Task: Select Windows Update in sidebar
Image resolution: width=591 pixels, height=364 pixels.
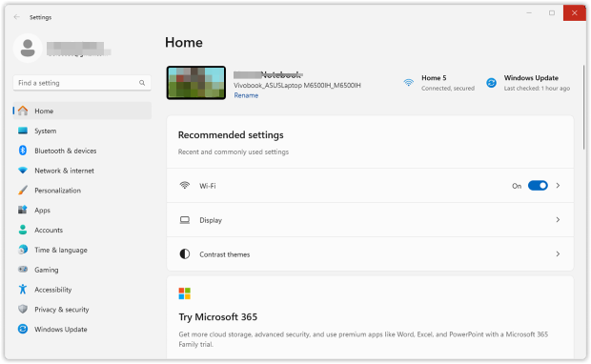Action: [x=82, y=330]
